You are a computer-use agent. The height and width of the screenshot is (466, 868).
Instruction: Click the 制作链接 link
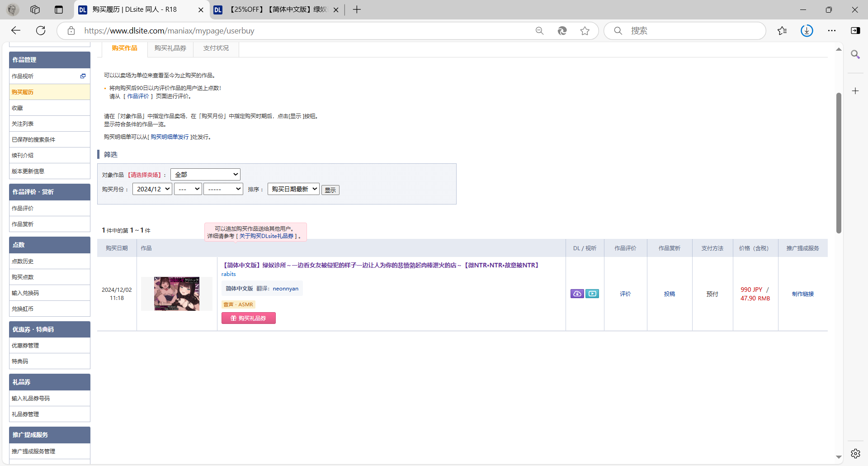[x=803, y=294]
